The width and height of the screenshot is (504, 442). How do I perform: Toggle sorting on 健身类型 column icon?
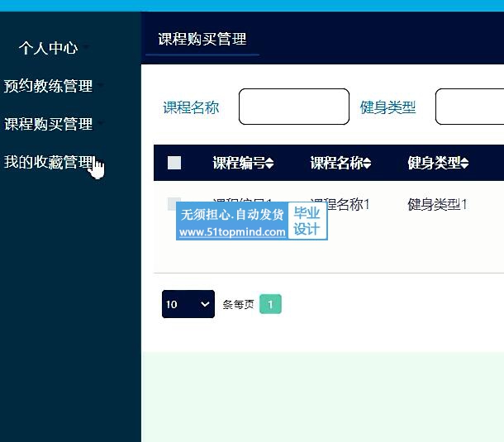pos(465,164)
